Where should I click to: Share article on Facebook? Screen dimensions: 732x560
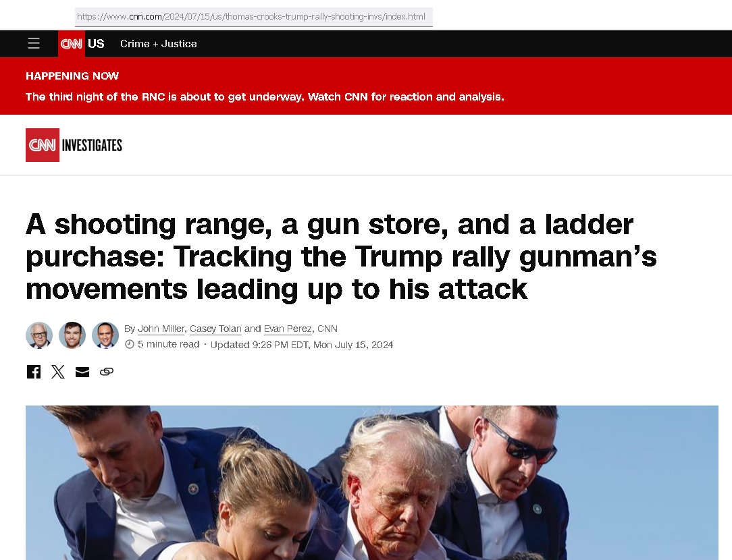[34, 372]
